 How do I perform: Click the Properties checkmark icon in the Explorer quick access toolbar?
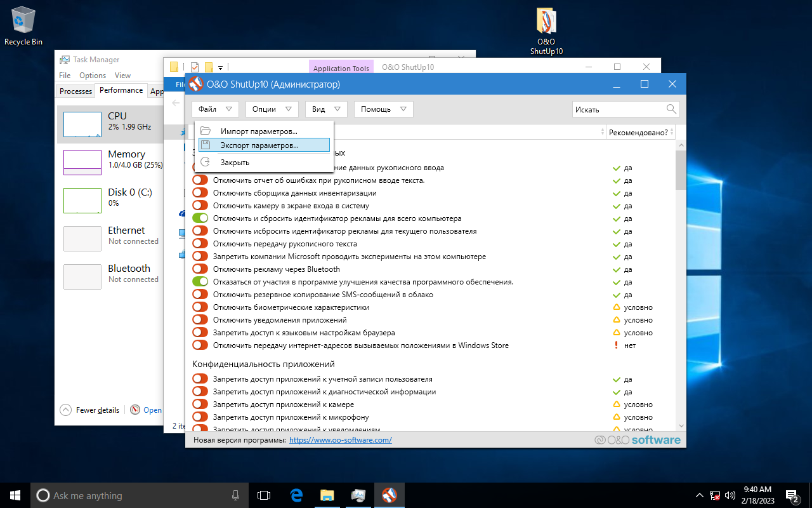(x=195, y=67)
